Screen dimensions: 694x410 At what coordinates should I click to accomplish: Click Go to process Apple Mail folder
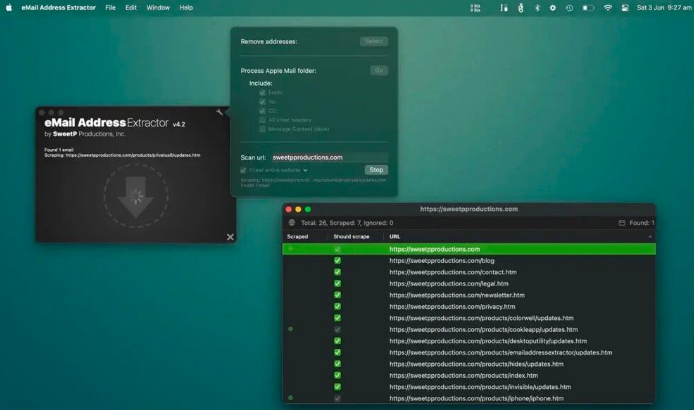(x=379, y=70)
